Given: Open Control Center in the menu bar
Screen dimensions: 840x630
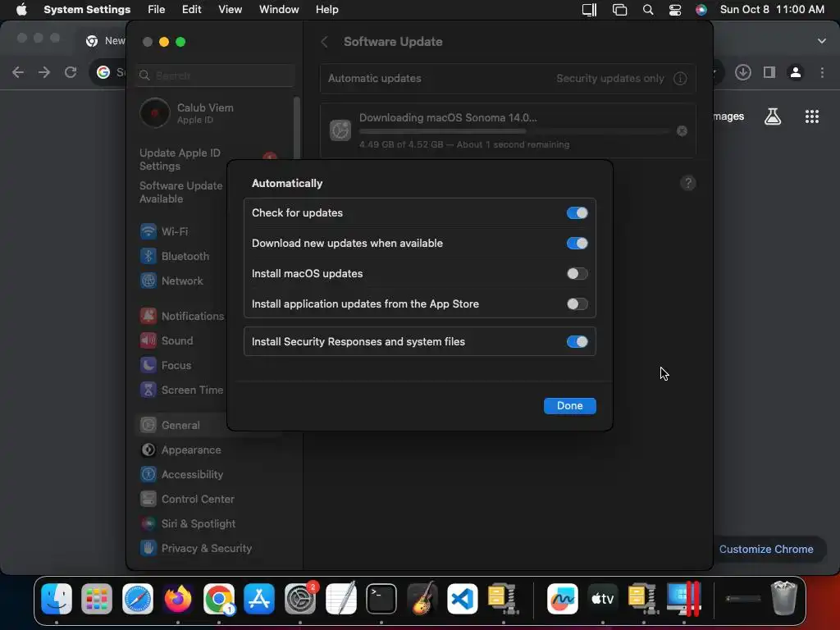Looking at the screenshot, I should [675, 10].
